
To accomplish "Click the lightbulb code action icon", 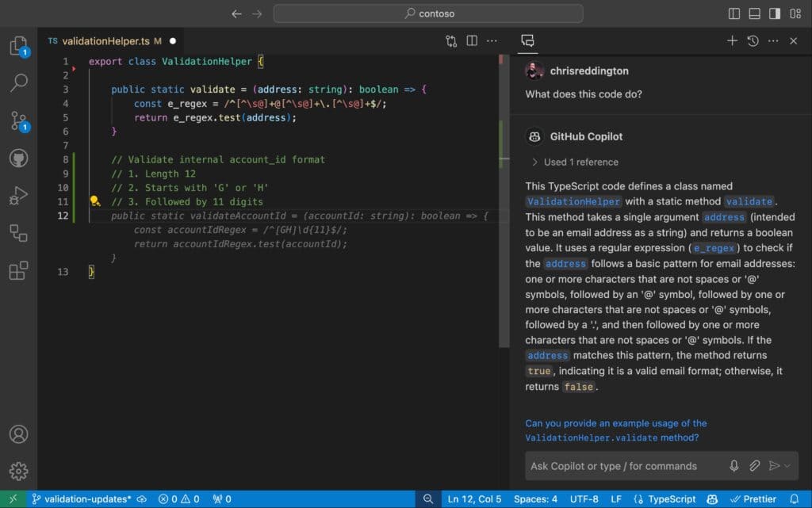I will [x=94, y=201].
